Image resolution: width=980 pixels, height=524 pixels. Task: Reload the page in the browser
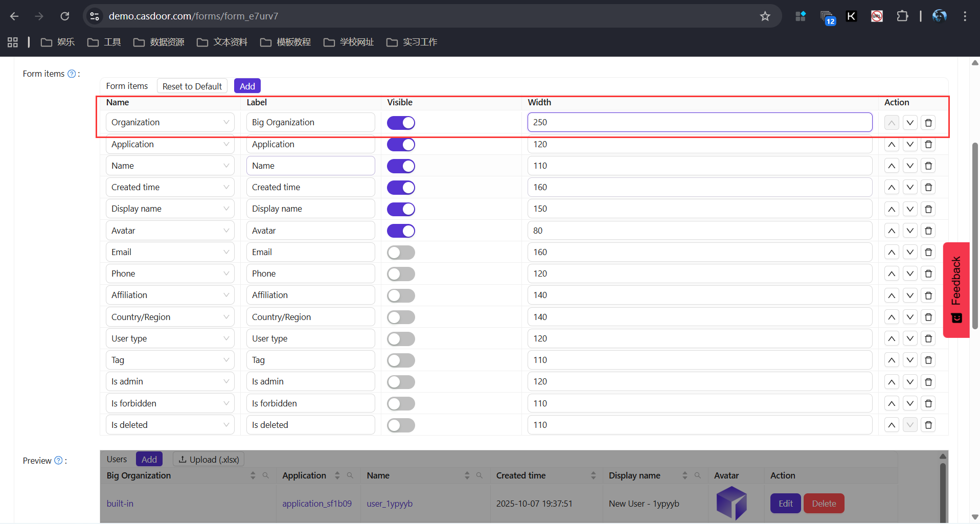pyautogui.click(x=65, y=16)
